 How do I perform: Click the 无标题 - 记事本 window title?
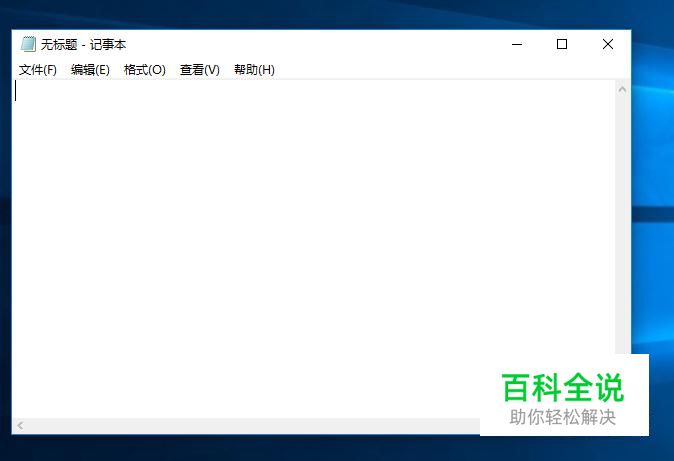83,44
